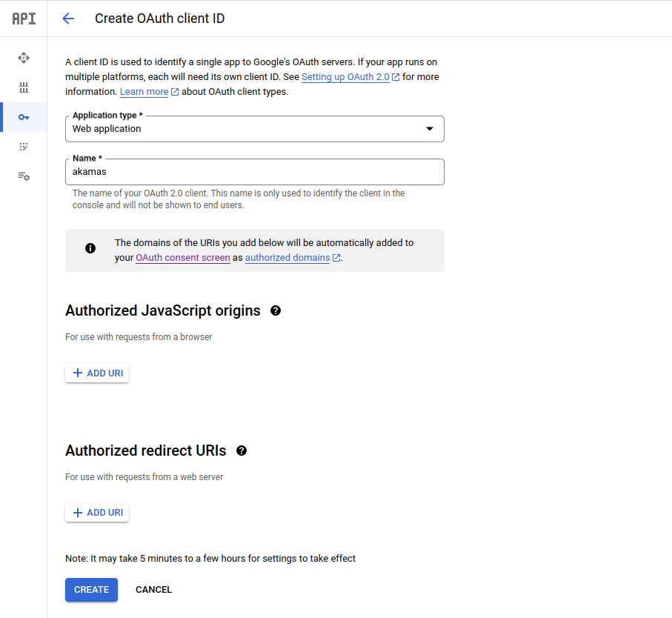
Task: Open the API Library sidebar icon
Action: (x=24, y=87)
